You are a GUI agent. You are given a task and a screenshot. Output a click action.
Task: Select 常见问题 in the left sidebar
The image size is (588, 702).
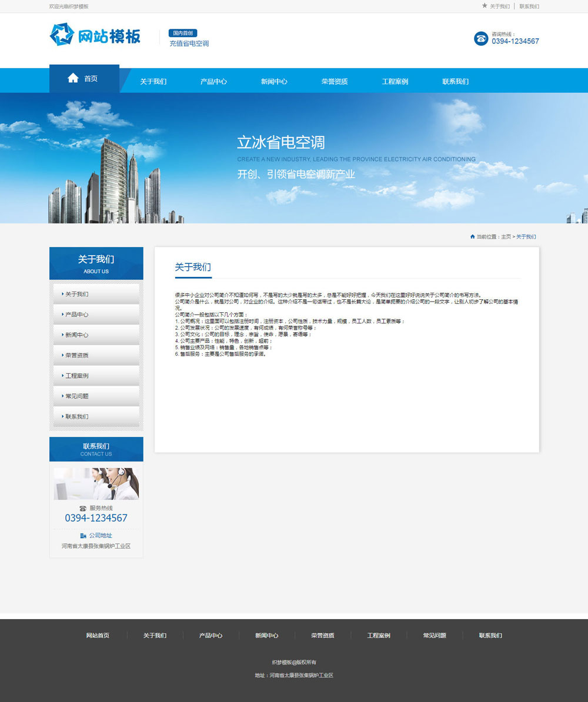pyautogui.click(x=77, y=396)
